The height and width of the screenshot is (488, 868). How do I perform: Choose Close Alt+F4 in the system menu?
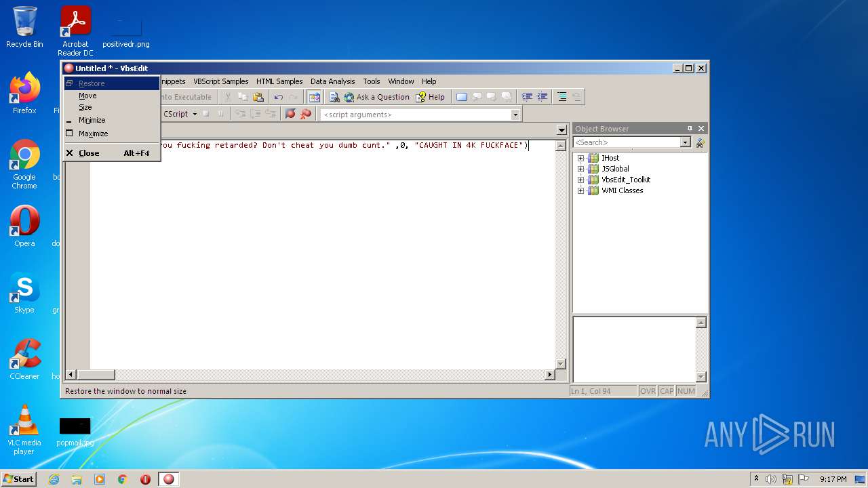(112, 153)
